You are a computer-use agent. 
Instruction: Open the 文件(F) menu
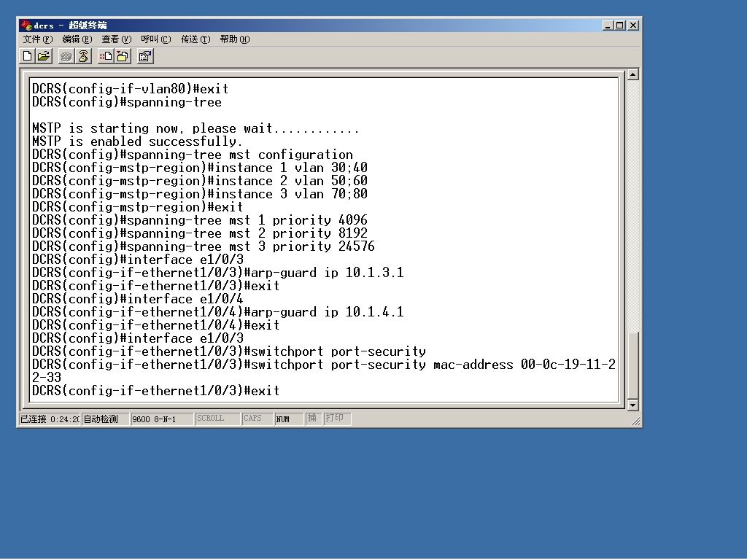[38, 39]
